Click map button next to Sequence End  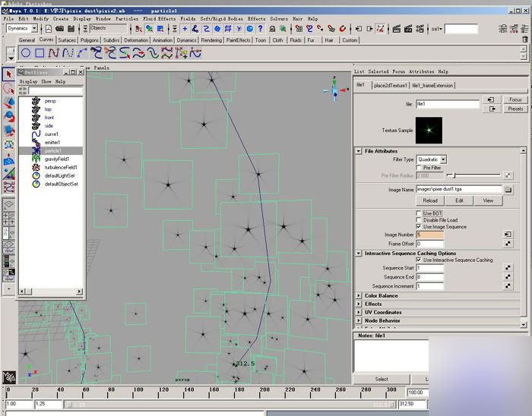click(x=507, y=277)
